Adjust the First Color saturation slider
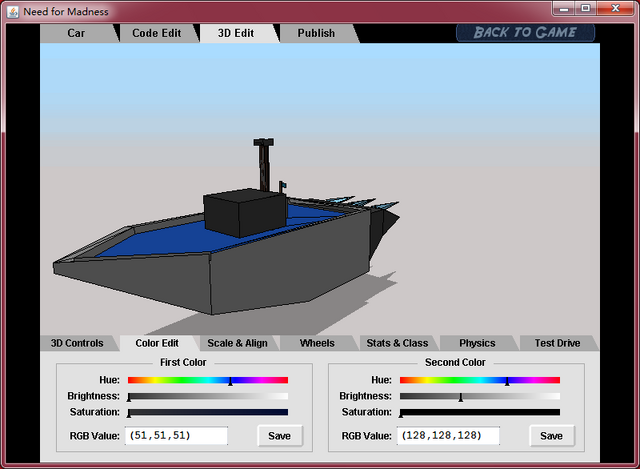Image resolution: width=640 pixels, height=469 pixels. click(208, 412)
